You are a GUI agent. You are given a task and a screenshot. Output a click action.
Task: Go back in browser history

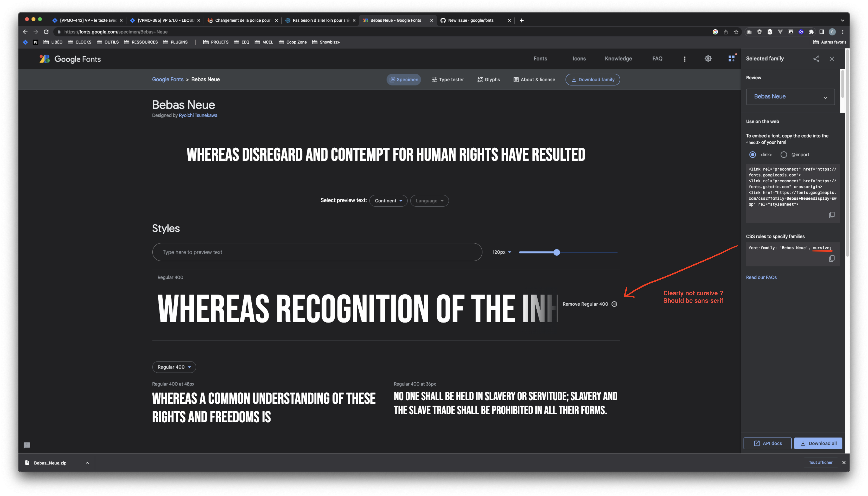click(25, 32)
